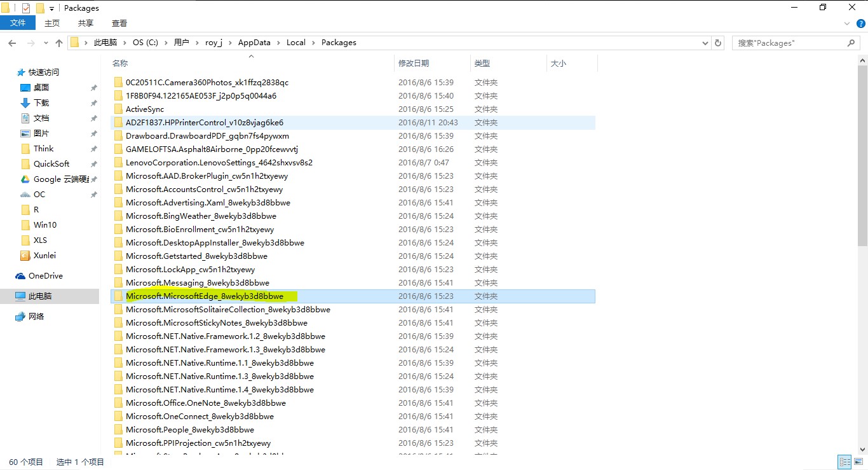The image size is (868, 470).
Task: Click OS (C:) in address breadcrumb
Action: tap(146, 43)
